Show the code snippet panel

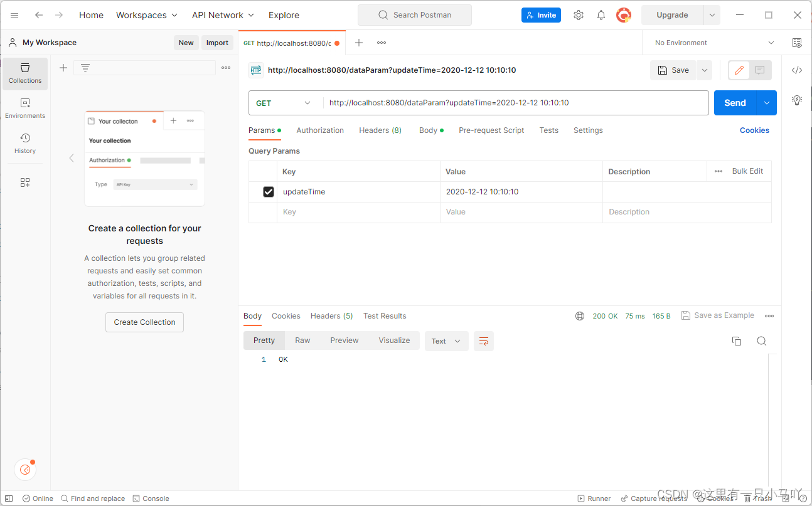click(x=797, y=70)
